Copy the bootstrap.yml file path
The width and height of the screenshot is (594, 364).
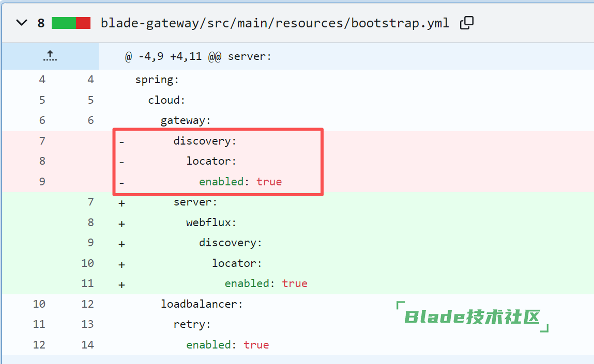click(x=467, y=23)
